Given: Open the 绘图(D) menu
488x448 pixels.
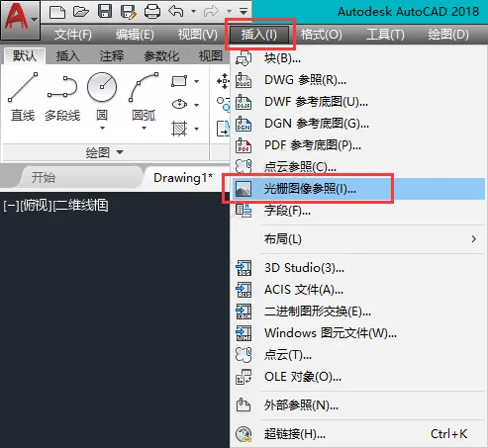Looking at the screenshot, I should [448, 35].
